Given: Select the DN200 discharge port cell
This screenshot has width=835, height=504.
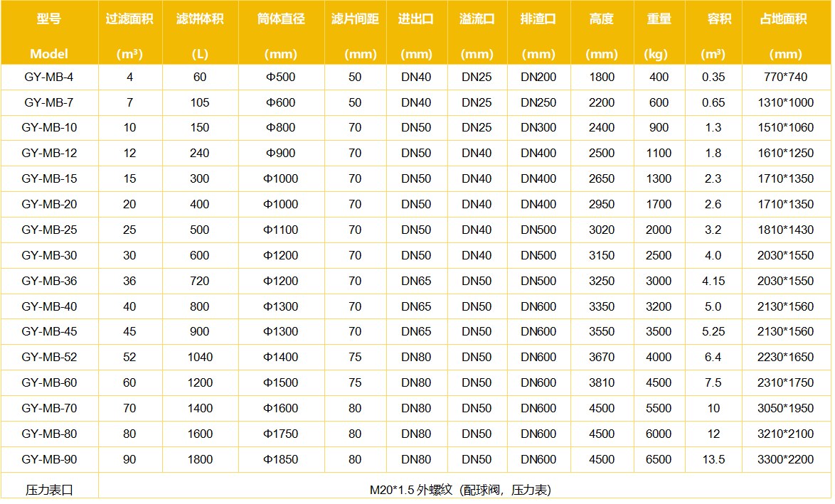Looking at the screenshot, I should (538, 77).
